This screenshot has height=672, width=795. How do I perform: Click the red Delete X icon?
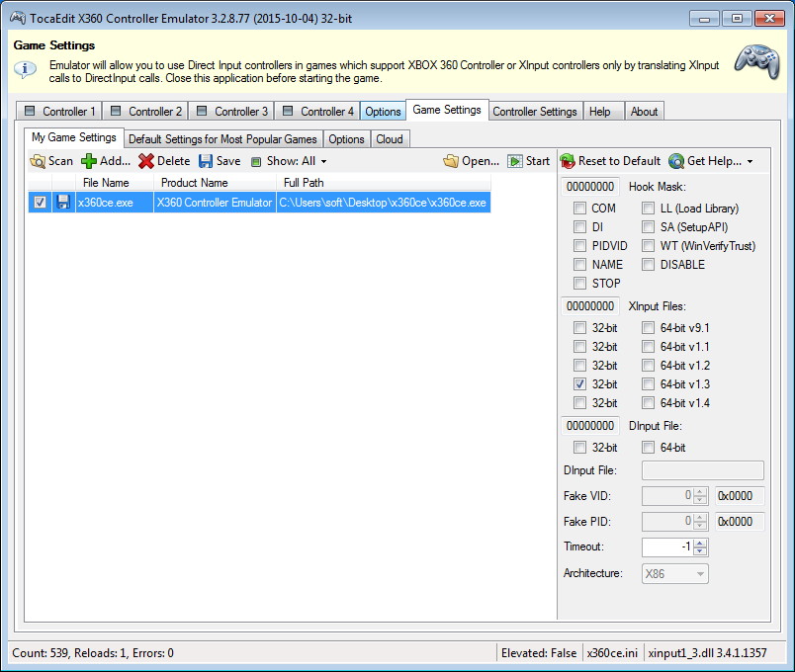146,161
